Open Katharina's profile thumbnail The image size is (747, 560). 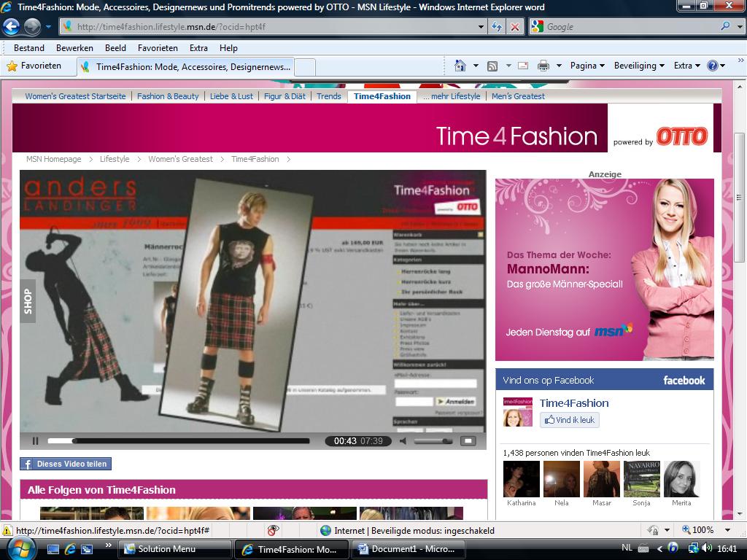[521, 479]
